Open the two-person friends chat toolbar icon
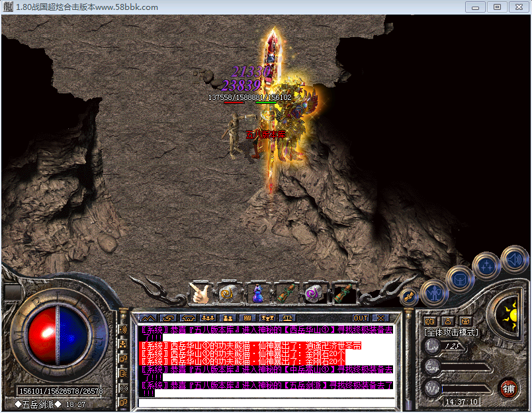Viewport: 532px width, 413px height. click(228, 318)
